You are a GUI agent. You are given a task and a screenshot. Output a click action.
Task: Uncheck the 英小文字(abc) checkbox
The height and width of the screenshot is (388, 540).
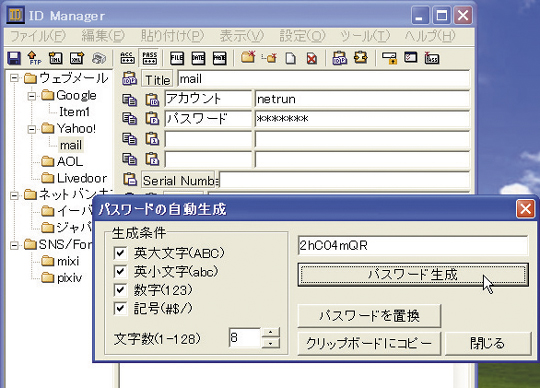[x=120, y=272]
